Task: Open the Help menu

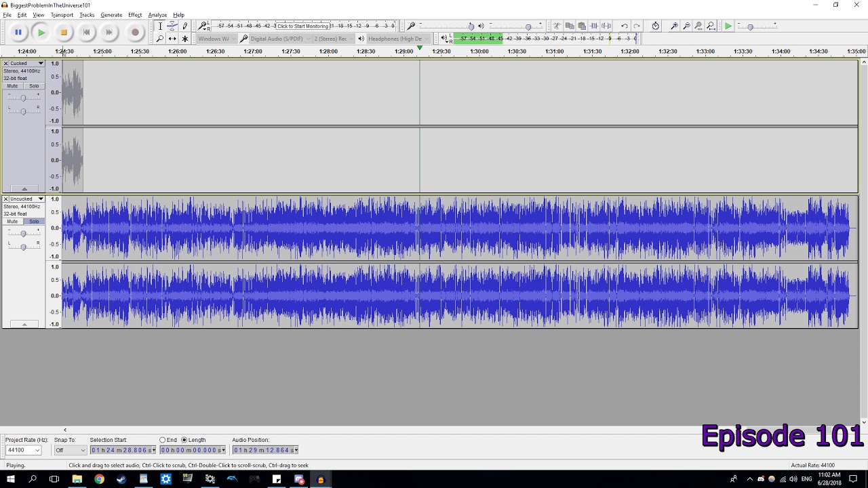Action: 178,15
